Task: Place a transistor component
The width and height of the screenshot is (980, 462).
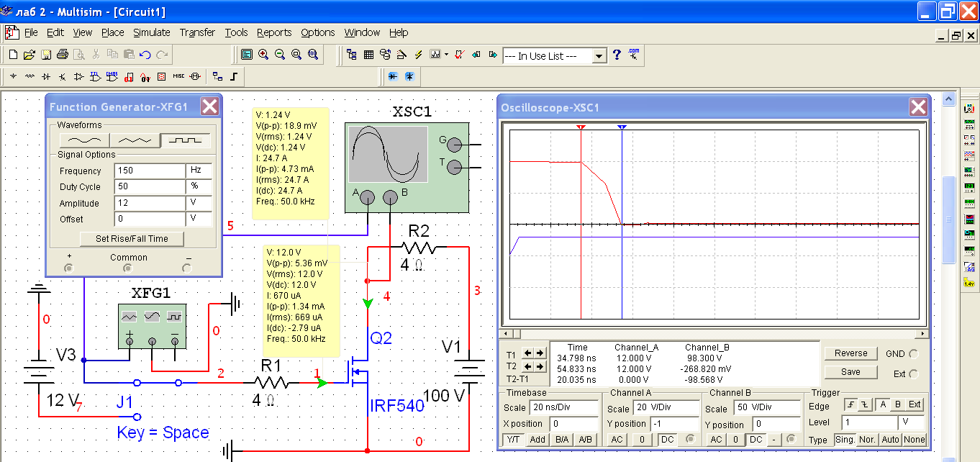Action: pyautogui.click(x=63, y=76)
